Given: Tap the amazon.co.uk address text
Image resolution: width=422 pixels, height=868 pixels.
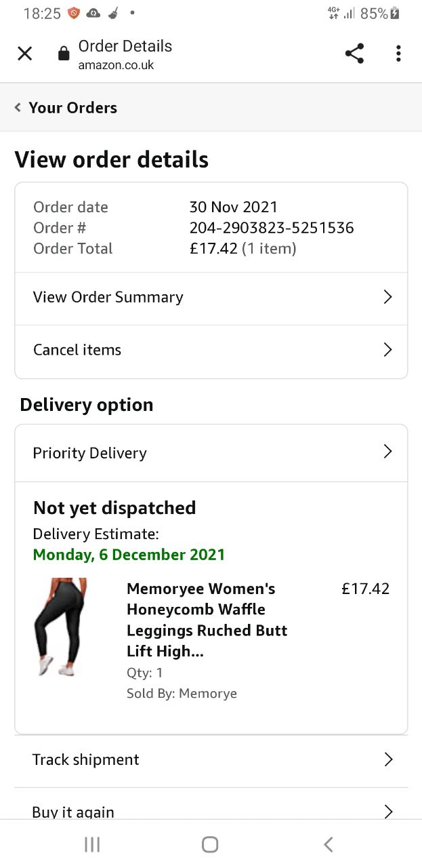Looking at the screenshot, I should [x=116, y=65].
